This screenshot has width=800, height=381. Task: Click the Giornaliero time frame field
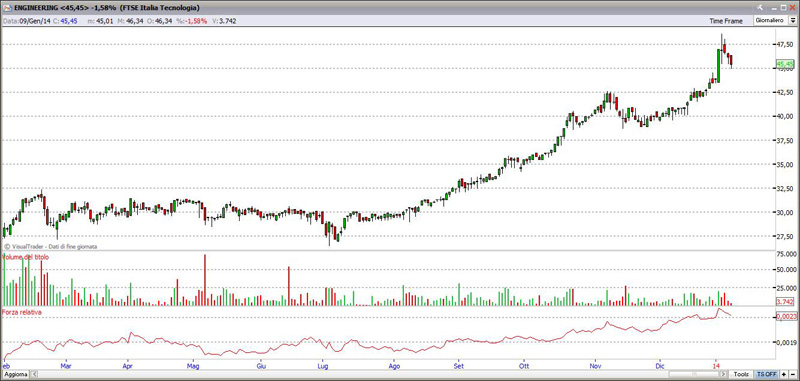point(770,21)
